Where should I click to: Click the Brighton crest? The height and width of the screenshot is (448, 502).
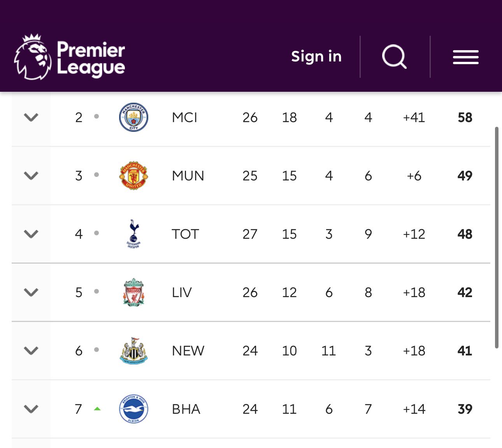[133, 409]
